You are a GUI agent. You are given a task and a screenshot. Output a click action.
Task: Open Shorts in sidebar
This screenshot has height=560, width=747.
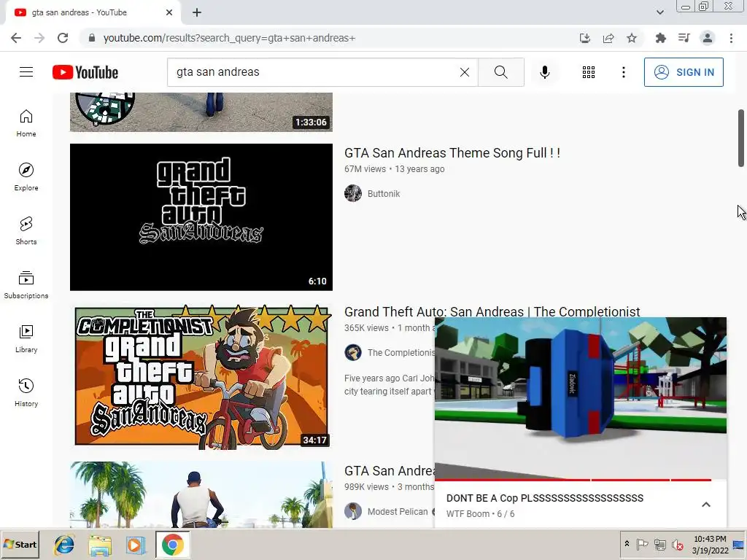point(26,231)
